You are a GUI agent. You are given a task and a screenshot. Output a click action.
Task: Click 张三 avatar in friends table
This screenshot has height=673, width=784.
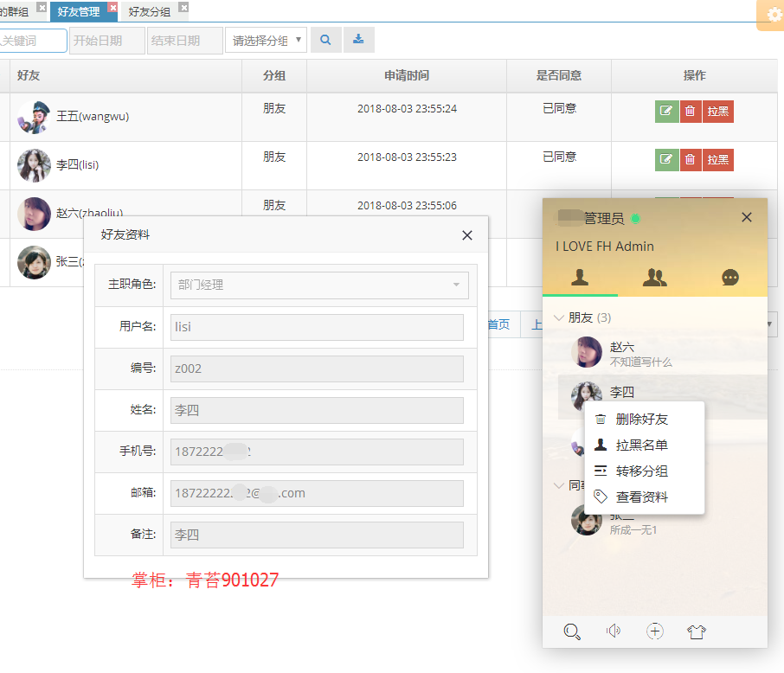pyautogui.click(x=34, y=262)
